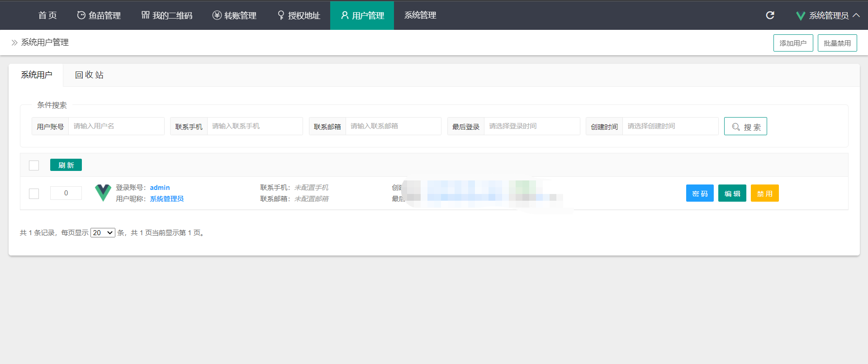The image size is (868, 364).
Task: Open 授权地址 menu label
Action: click(304, 15)
